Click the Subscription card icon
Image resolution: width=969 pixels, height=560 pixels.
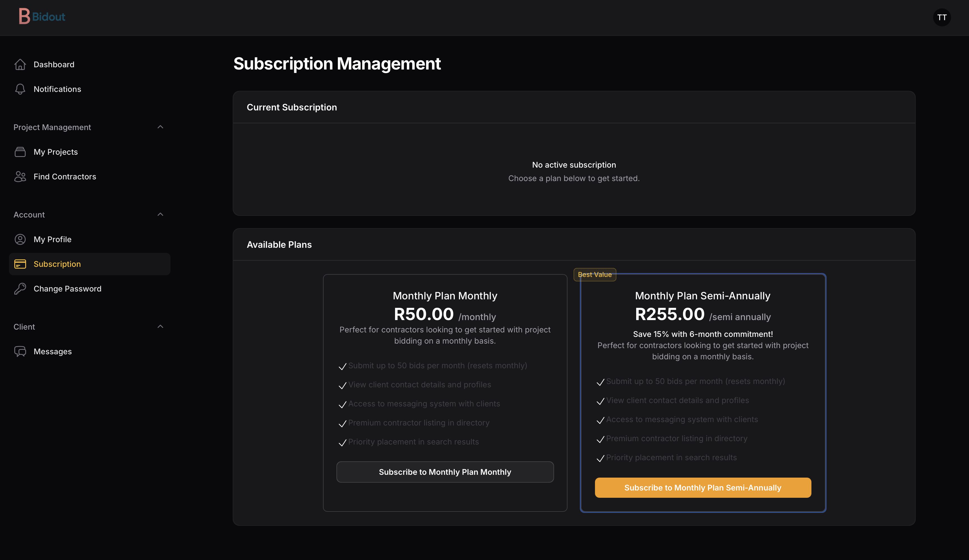click(x=20, y=264)
